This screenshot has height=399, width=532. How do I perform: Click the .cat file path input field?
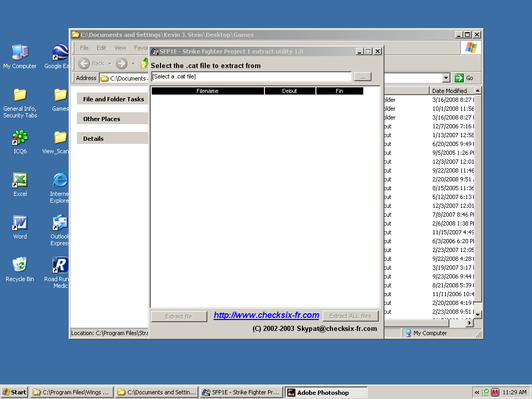[x=251, y=77]
